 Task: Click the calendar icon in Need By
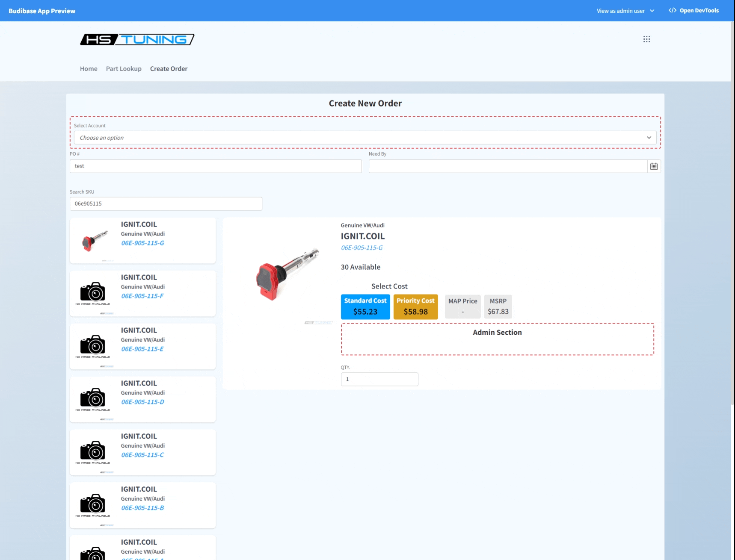point(654,166)
